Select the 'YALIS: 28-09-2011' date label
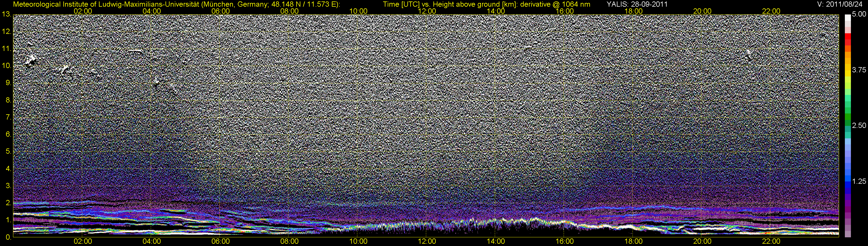 click(x=637, y=4)
